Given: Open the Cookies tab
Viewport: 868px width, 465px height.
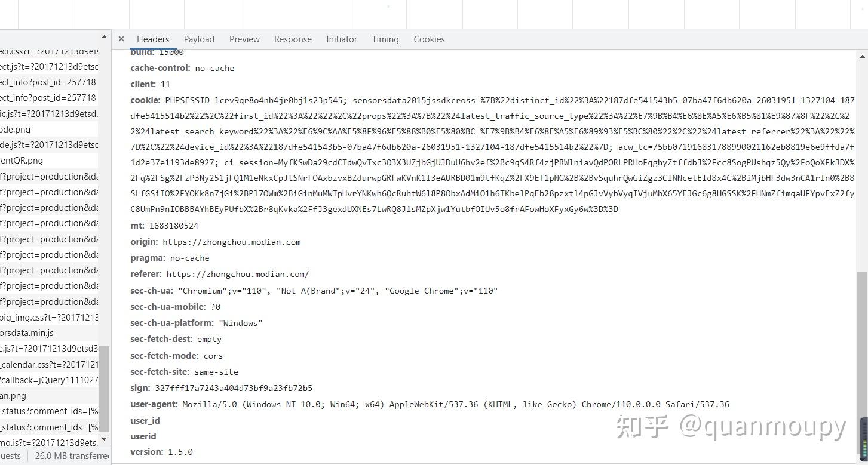Looking at the screenshot, I should [429, 39].
